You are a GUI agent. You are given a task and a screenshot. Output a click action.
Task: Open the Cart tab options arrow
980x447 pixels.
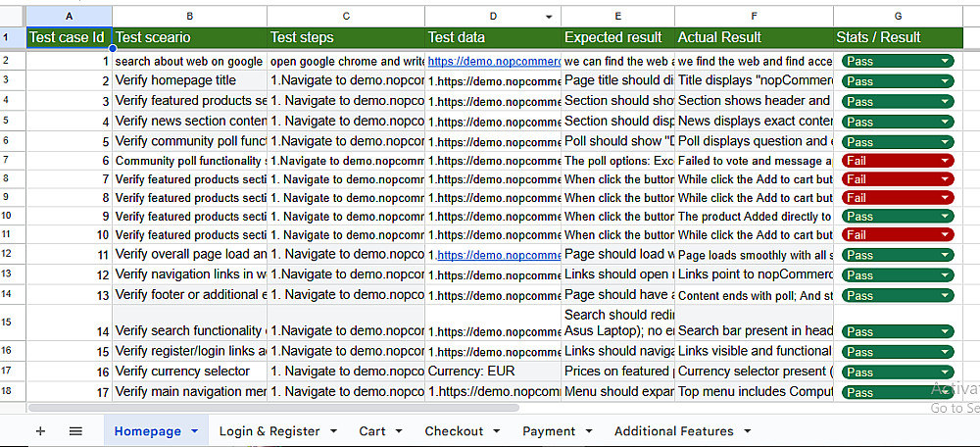[400, 431]
